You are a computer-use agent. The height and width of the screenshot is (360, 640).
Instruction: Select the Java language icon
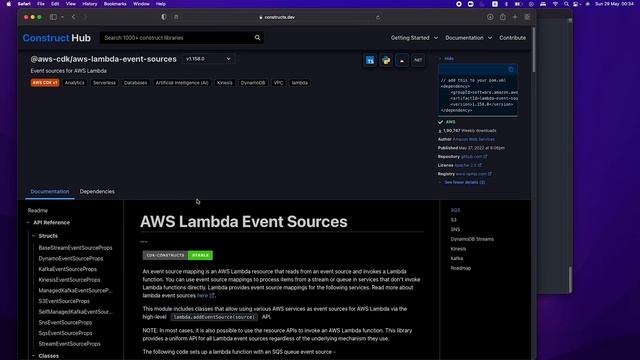[x=402, y=60]
